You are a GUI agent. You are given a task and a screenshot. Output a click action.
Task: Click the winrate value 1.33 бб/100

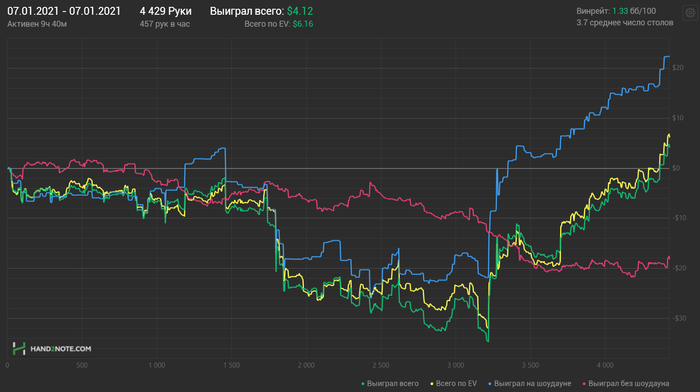634,11
